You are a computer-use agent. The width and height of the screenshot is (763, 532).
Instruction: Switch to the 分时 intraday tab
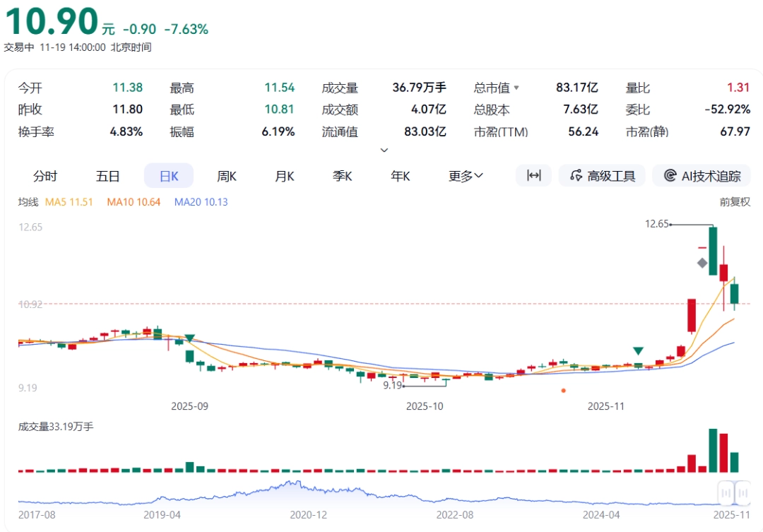pos(46,176)
